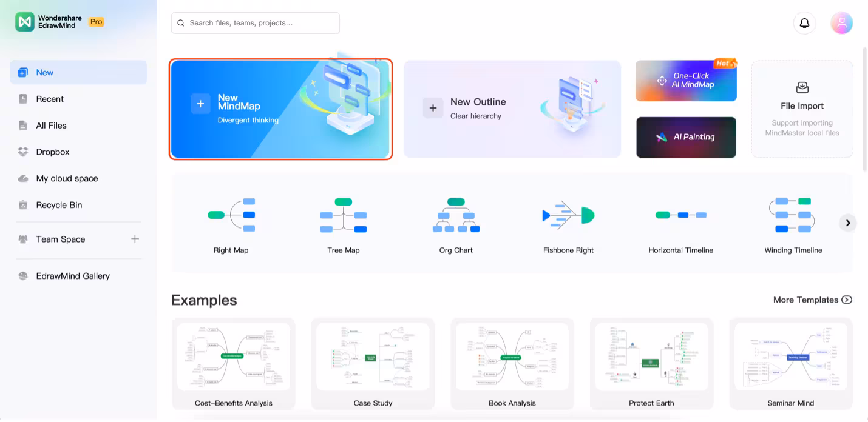Create a New MindMap
Image resolution: width=868 pixels, height=422 pixels.
coord(280,109)
